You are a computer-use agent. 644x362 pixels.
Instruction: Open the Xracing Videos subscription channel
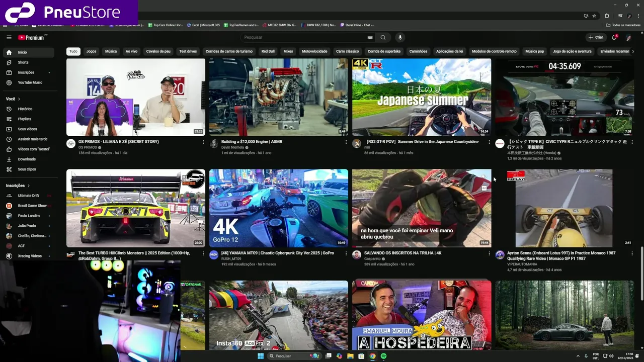tap(29, 256)
